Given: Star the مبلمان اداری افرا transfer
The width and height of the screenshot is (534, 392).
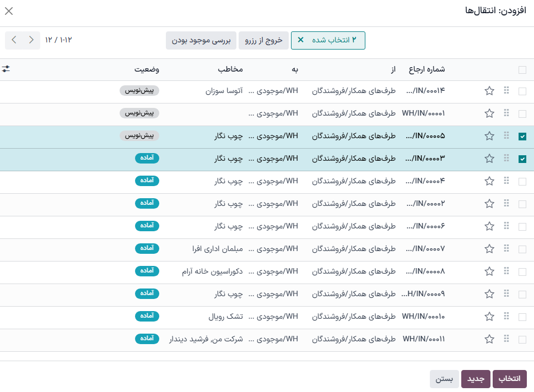Looking at the screenshot, I should pos(489,248).
